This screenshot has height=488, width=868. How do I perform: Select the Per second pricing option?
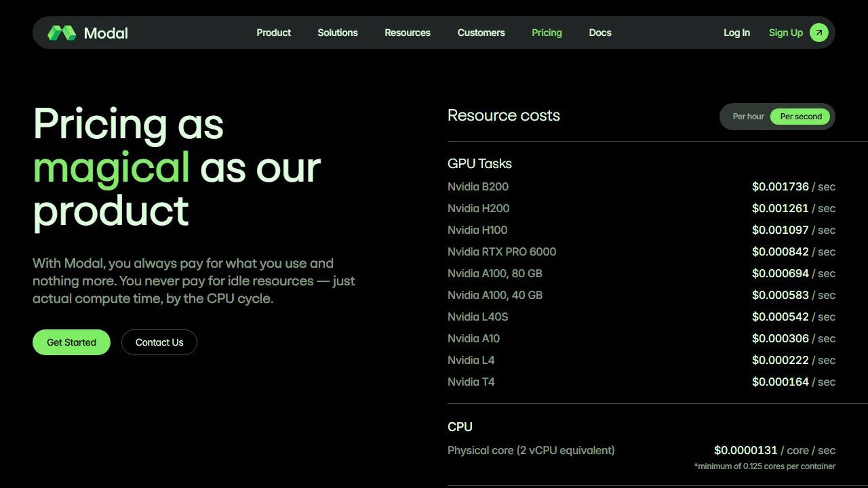click(x=801, y=117)
